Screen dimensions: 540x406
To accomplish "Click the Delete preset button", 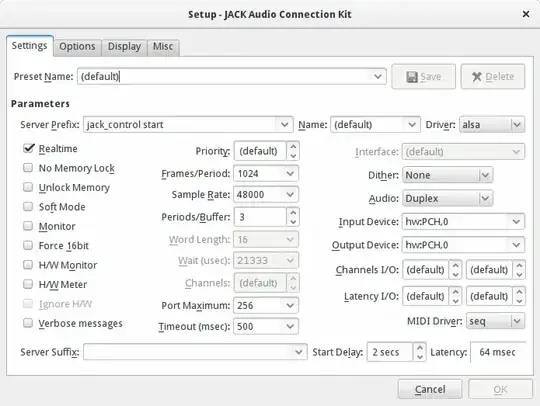I will [x=493, y=76].
